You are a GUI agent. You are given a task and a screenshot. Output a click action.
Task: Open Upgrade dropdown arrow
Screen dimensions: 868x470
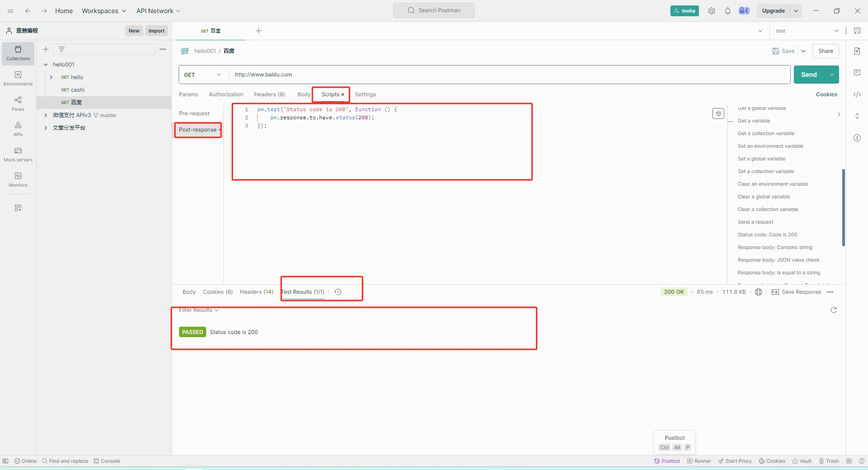796,11
